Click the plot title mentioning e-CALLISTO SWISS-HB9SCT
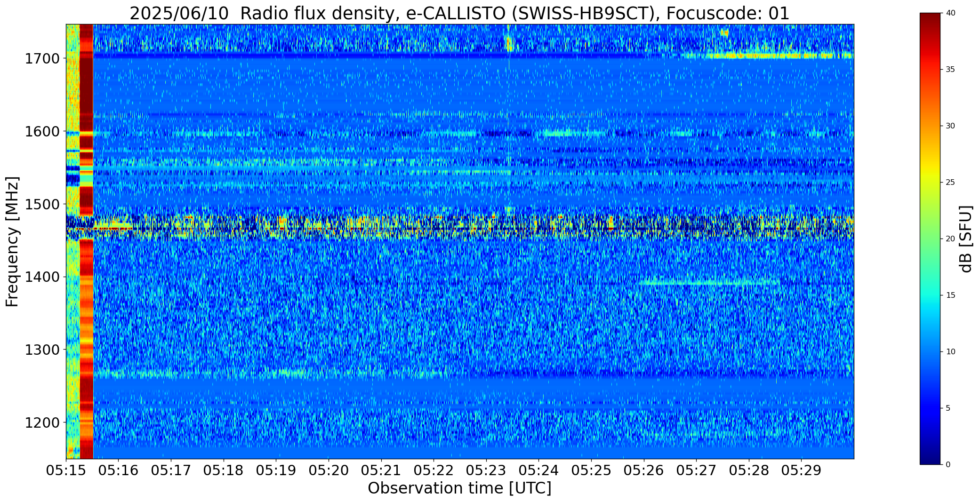 pos(459,13)
